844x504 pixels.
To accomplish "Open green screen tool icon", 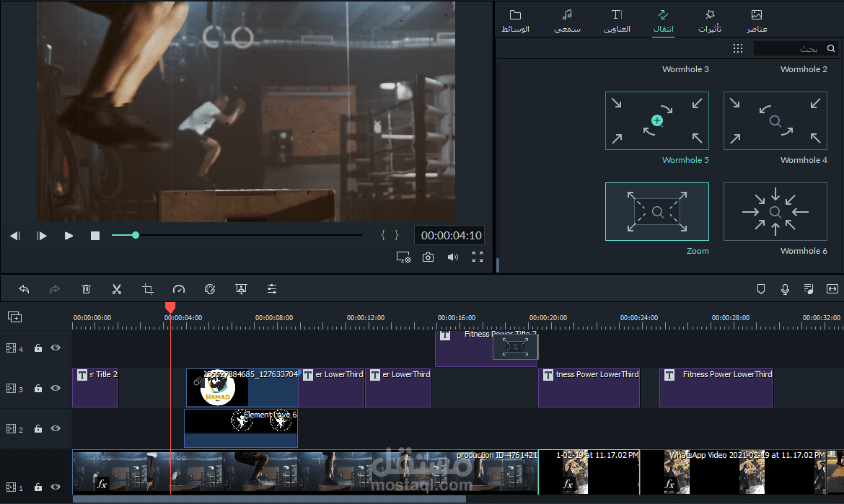I will [x=241, y=289].
